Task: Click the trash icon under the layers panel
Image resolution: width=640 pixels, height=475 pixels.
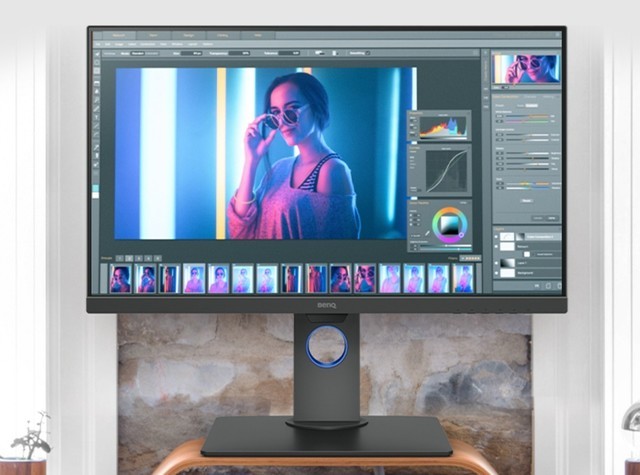Action: pyautogui.click(x=559, y=286)
